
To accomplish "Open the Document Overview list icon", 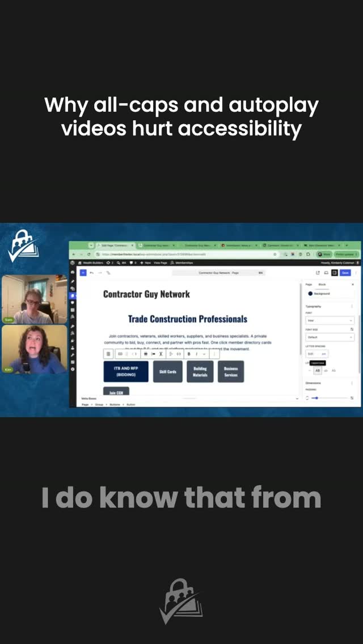I will point(108,273).
